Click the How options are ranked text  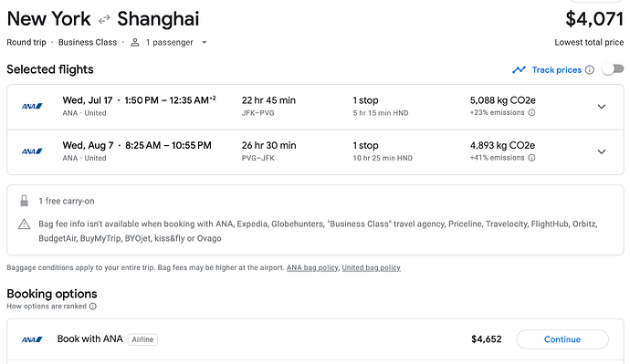coord(47,307)
